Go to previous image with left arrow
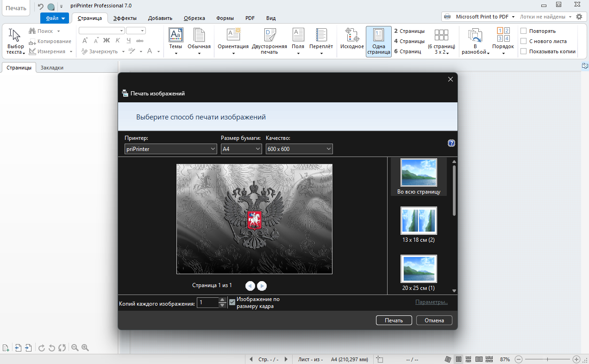The image size is (589, 364). pyautogui.click(x=251, y=286)
